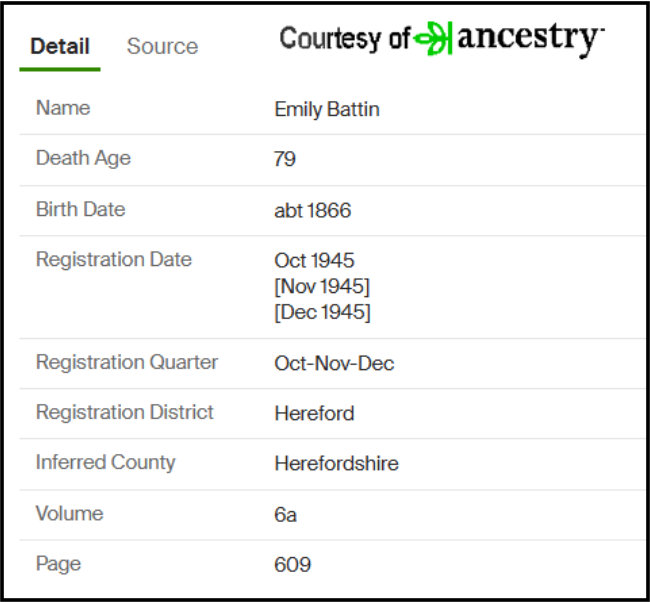The height and width of the screenshot is (602, 650).
Task: Click the green Ancestry leaf logo
Action: pyautogui.click(x=433, y=40)
